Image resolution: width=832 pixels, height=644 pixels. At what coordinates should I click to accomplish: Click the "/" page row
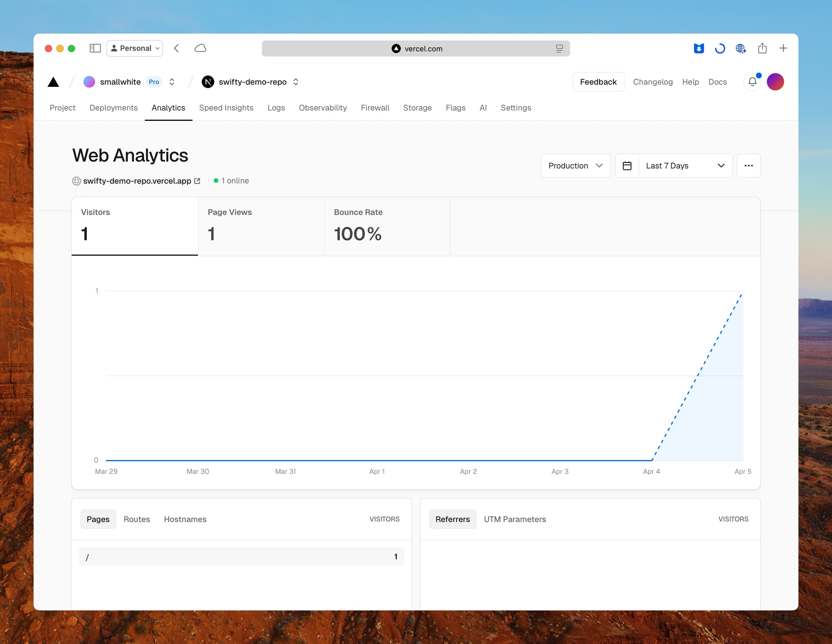click(x=241, y=557)
